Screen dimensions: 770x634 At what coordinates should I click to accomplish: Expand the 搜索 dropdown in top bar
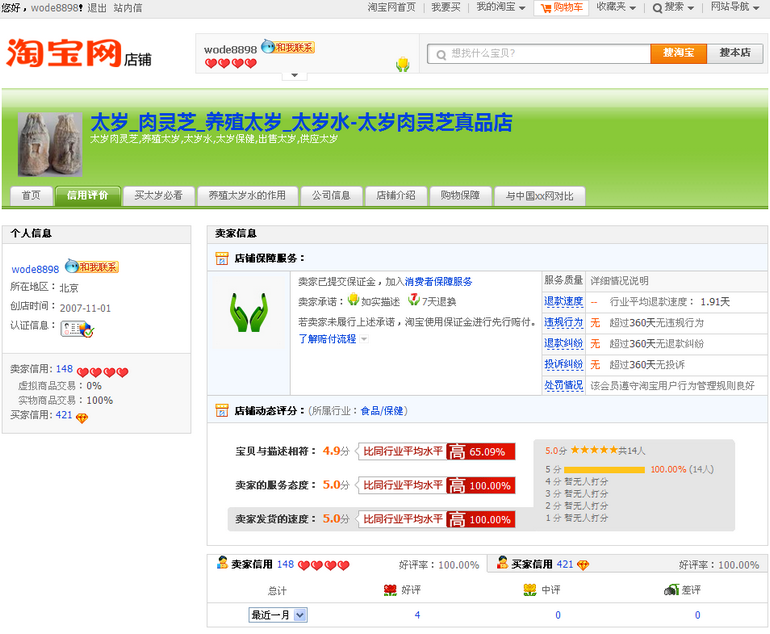point(691,8)
